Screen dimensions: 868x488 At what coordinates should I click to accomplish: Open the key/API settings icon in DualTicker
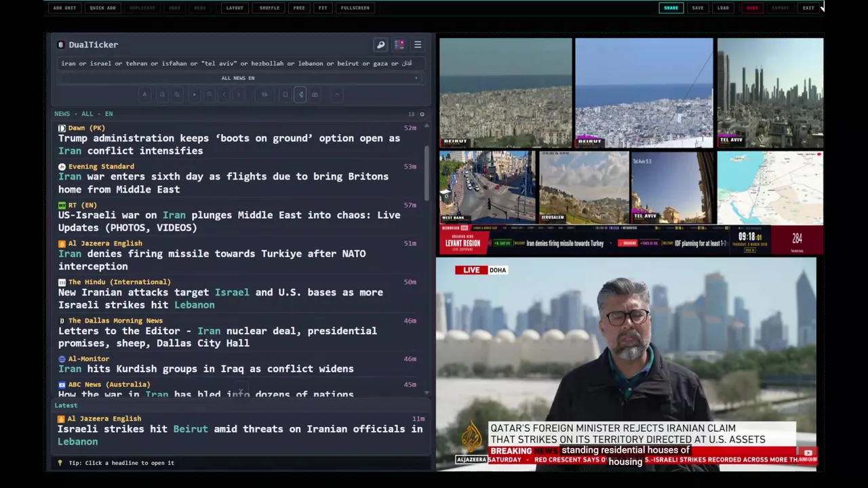[x=380, y=45]
